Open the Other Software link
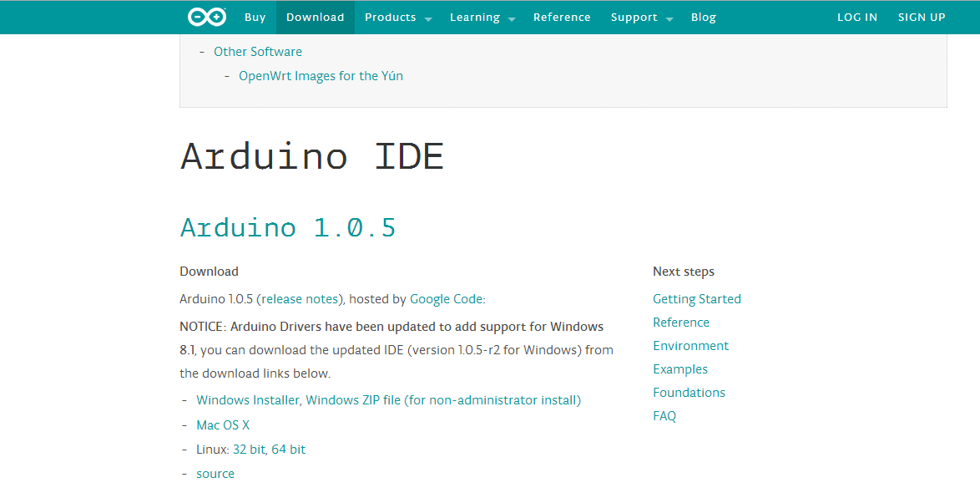 [x=258, y=52]
